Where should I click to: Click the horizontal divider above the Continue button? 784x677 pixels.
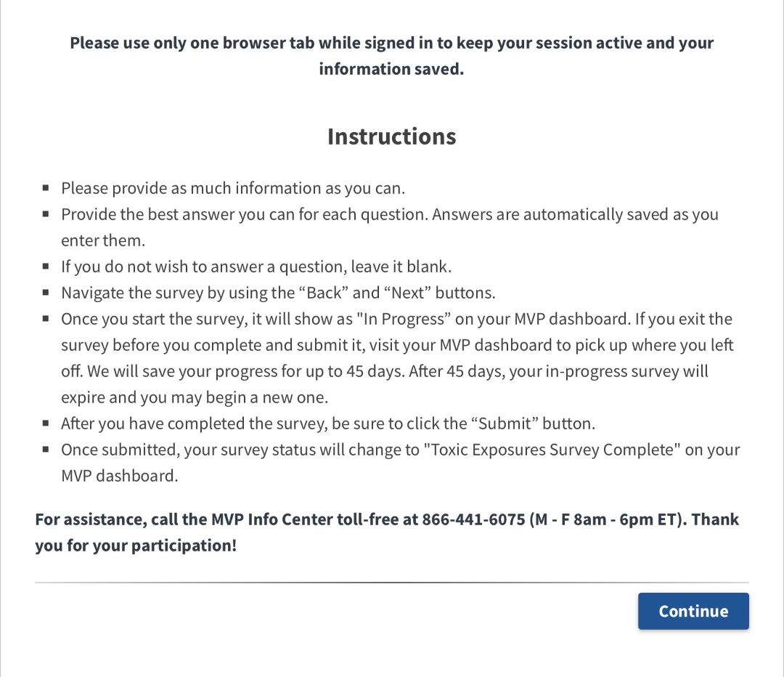pyautogui.click(x=391, y=583)
